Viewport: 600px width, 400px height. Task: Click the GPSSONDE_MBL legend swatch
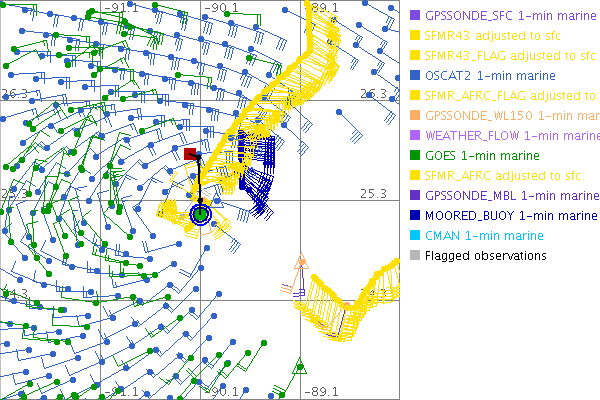(x=415, y=196)
